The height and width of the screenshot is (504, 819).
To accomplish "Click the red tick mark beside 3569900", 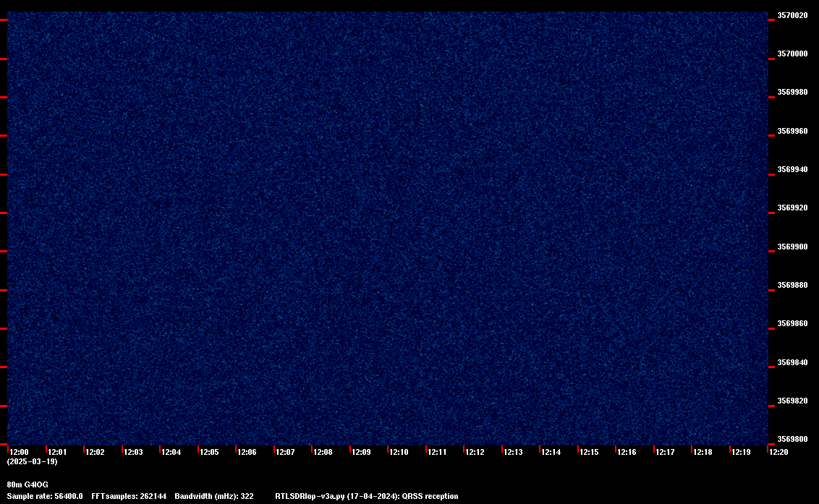I will (x=771, y=252).
